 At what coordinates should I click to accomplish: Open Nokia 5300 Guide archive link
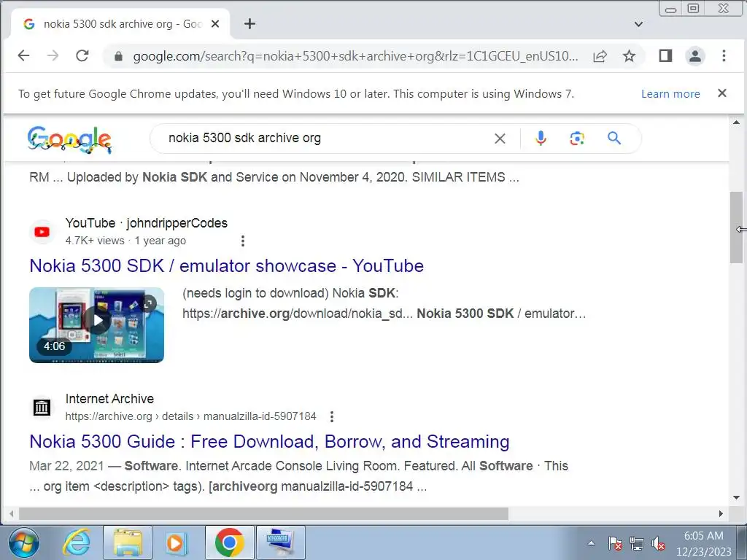(x=269, y=441)
